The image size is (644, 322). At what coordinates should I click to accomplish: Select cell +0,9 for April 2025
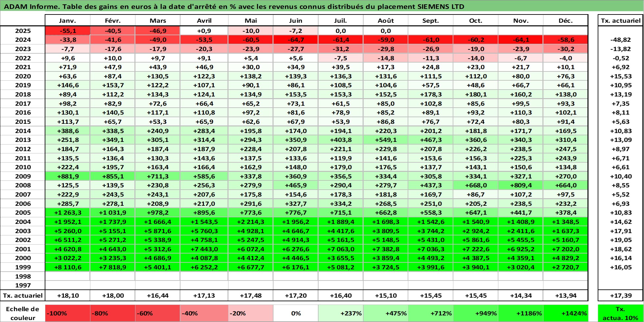(x=204, y=31)
